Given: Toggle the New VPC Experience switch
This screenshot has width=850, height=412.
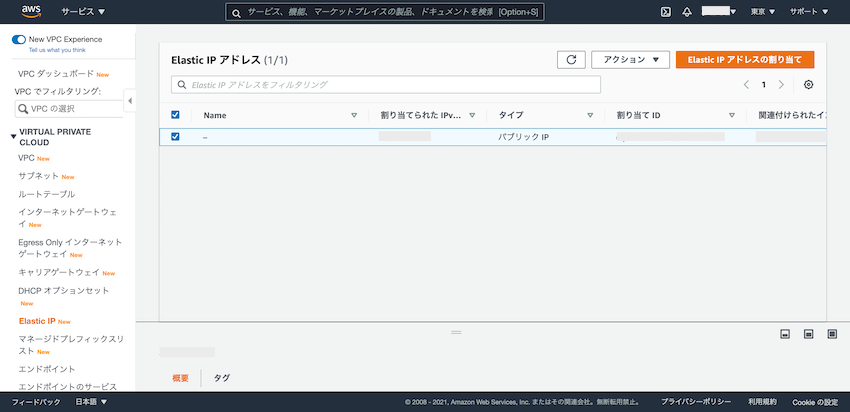Looking at the screenshot, I should click(19, 40).
